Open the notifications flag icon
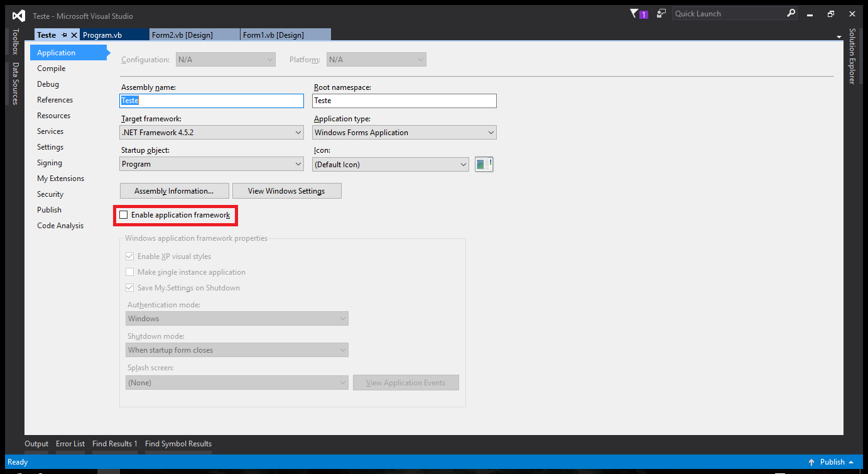Screen dimensions: 868x474 pyautogui.click(x=635, y=13)
